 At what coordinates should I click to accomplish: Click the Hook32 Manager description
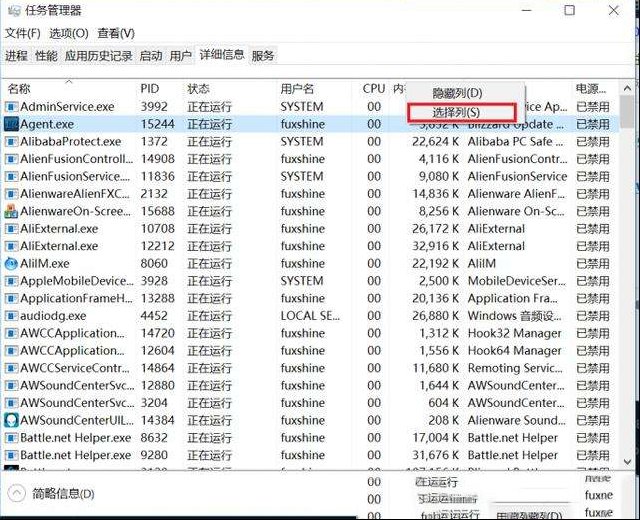pyautogui.click(x=514, y=333)
